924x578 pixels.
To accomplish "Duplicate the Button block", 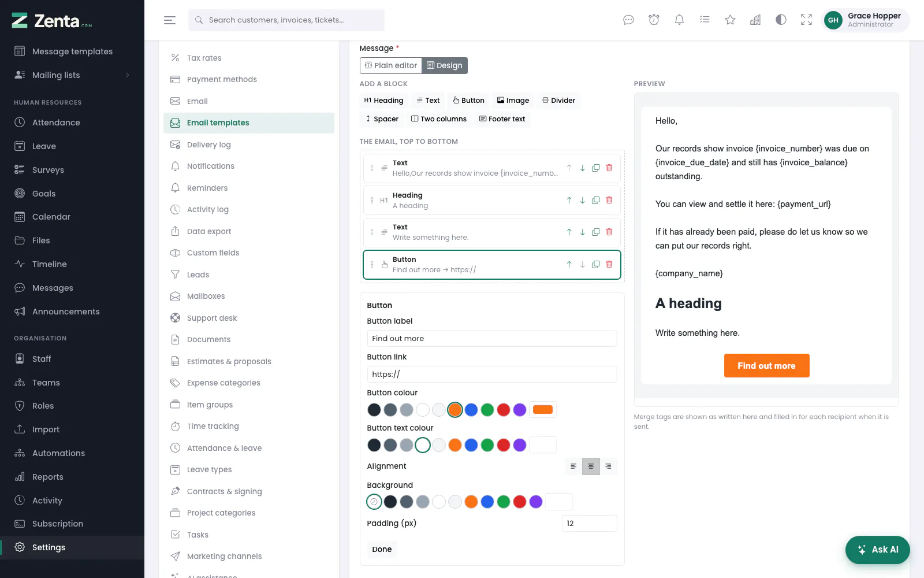I will click(595, 264).
